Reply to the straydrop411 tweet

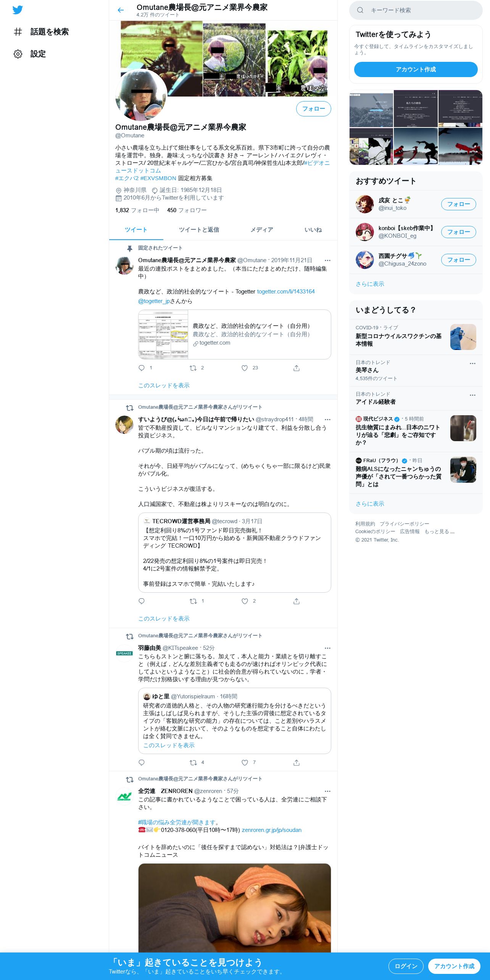142,601
